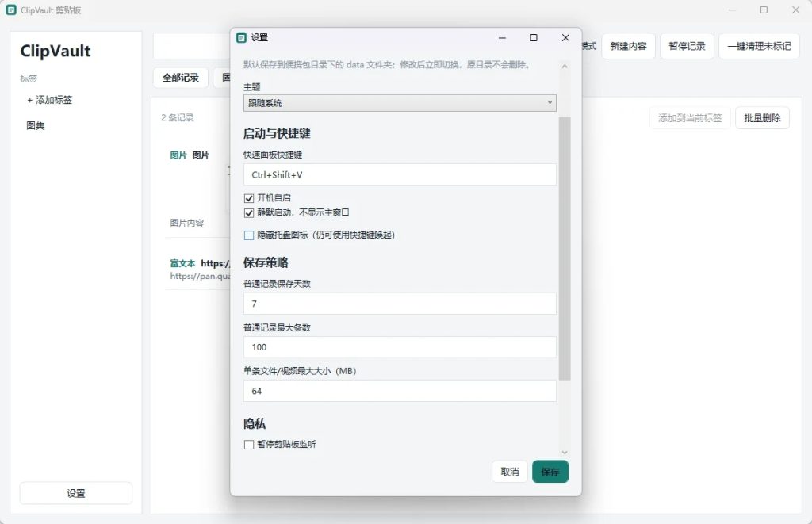The height and width of the screenshot is (524, 812).
Task: Click the 图片内容 label in record list
Action: point(187,223)
